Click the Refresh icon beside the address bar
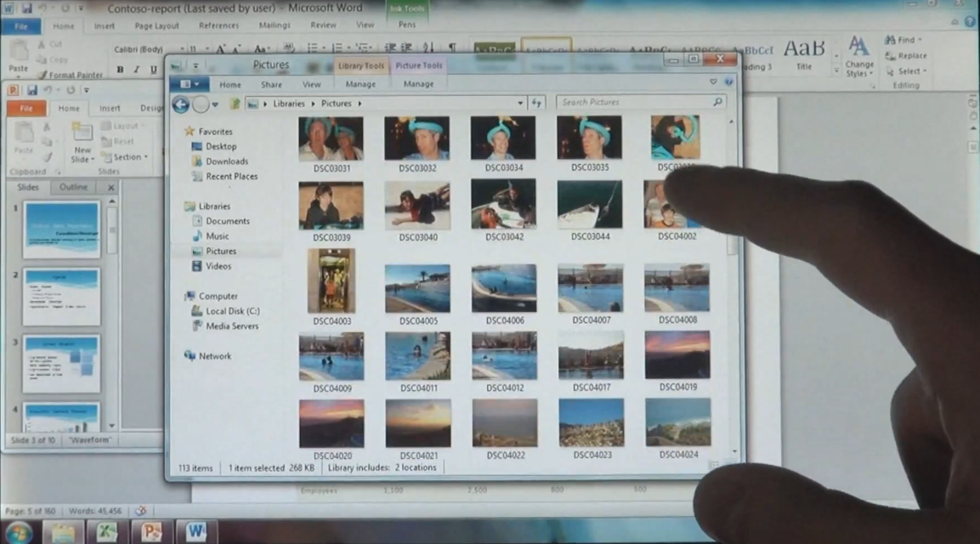The image size is (980, 544). pos(535,102)
